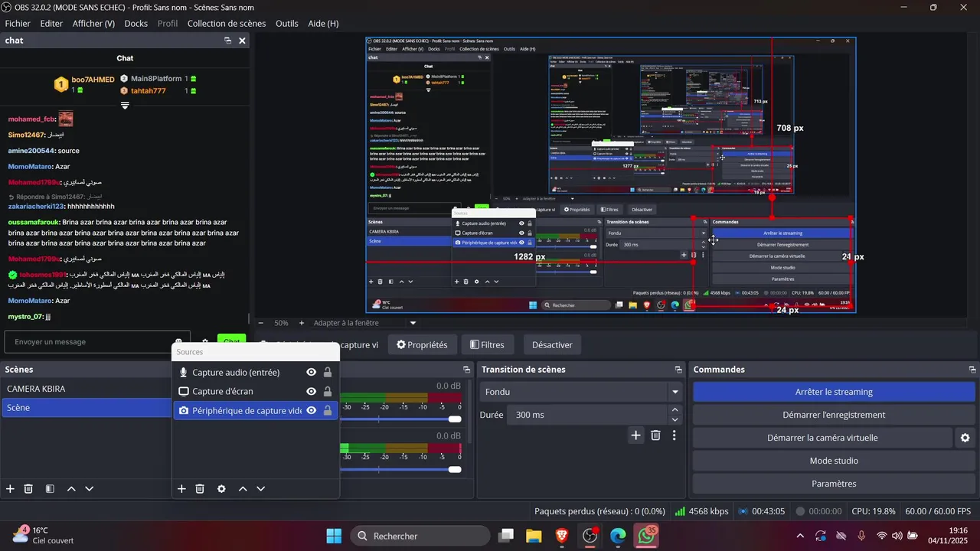The width and height of the screenshot is (980, 551).
Task: Open source Propriétés
Action: tap(423, 344)
